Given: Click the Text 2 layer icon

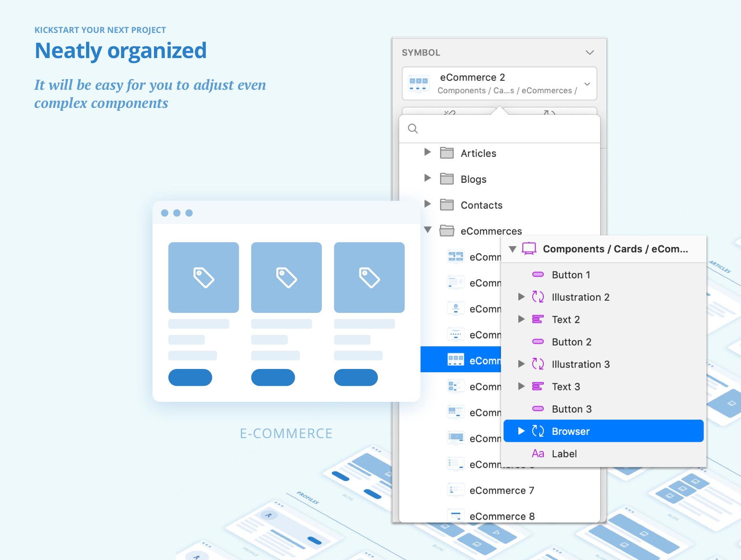Looking at the screenshot, I should tap(538, 320).
